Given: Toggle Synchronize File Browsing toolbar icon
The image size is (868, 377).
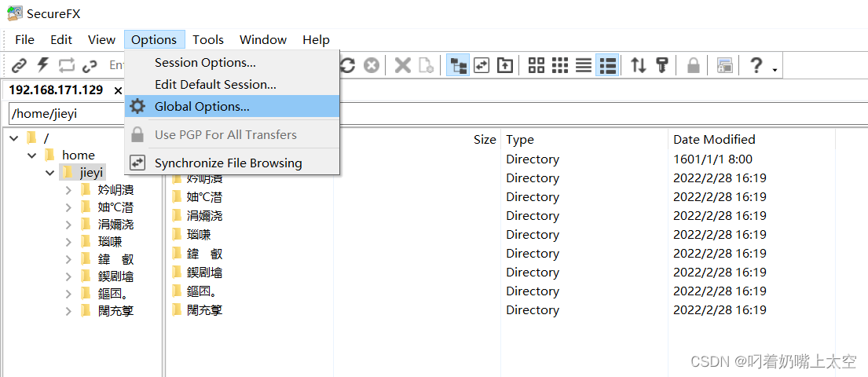Looking at the screenshot, I should [482, 65].
